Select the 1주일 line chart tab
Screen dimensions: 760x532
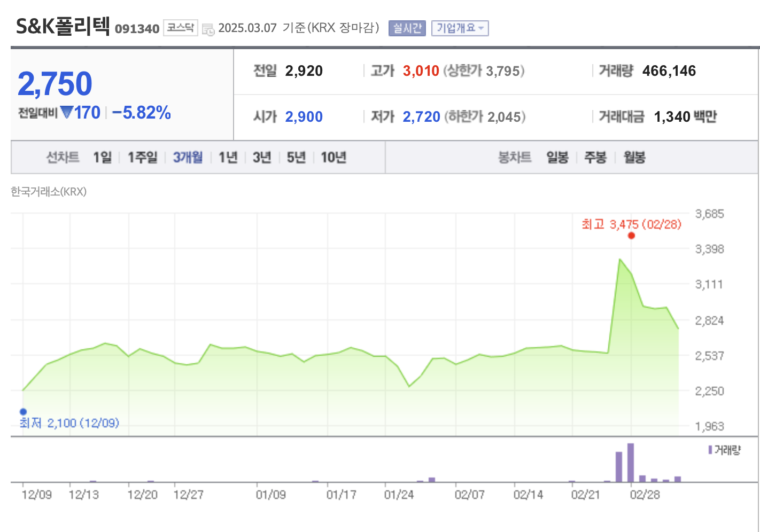pyautogui.click(x=142, y=157)
